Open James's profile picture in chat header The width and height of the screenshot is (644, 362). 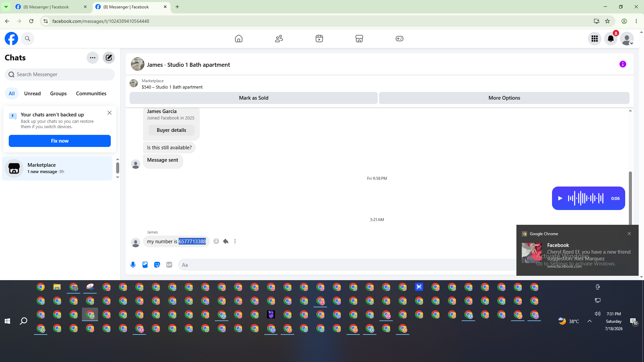[138, 64]
